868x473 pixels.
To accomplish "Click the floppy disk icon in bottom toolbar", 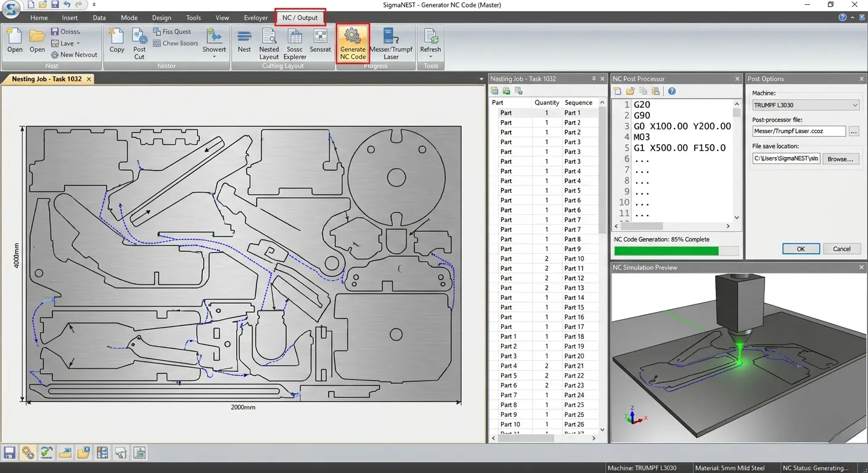I will 9,453.
